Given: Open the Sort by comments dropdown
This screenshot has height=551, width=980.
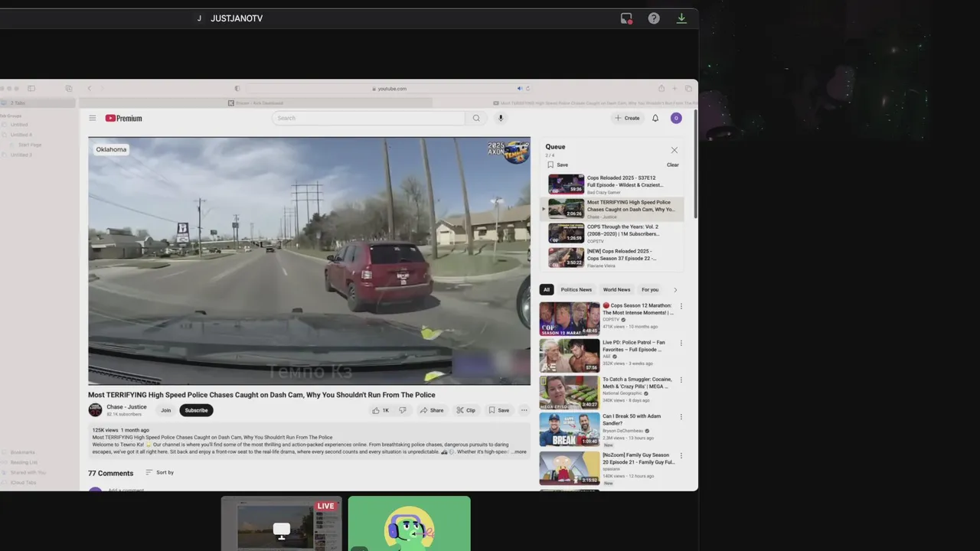Looking at the screenshot, I should coord(159,472).
